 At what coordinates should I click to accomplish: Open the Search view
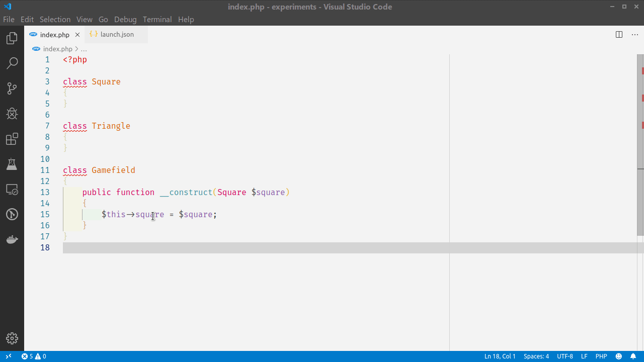click(x=12, y=63)
